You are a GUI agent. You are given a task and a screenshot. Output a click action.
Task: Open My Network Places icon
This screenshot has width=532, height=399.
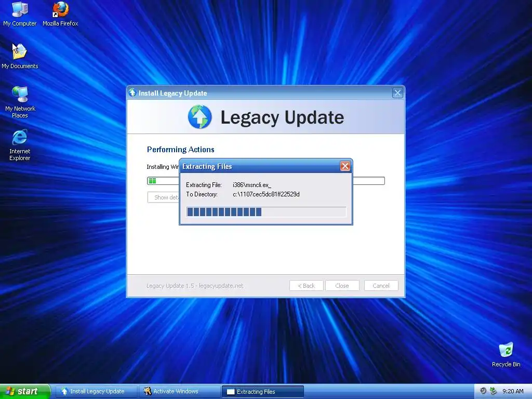tap(20, 102)
